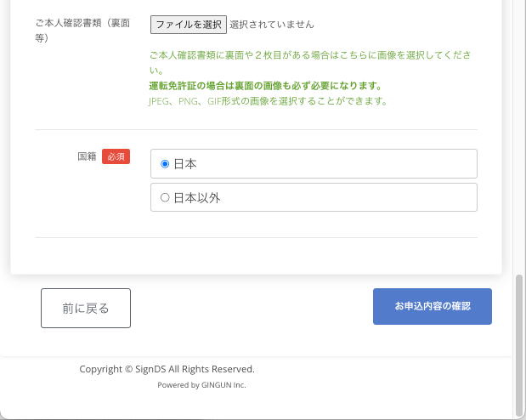Click the Powered by GINGUN Inc. text
Viewport: 526px width, 420px height.
[201, 384]
